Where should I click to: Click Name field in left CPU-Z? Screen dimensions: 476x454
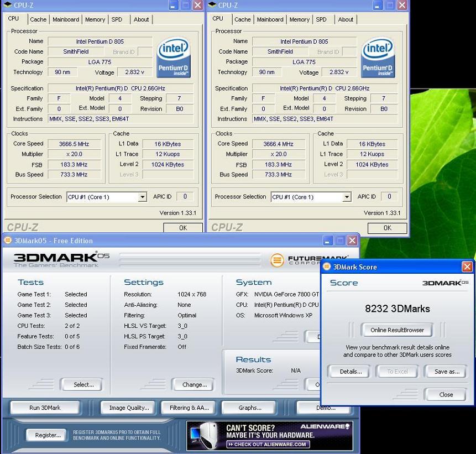coord(100,41)
